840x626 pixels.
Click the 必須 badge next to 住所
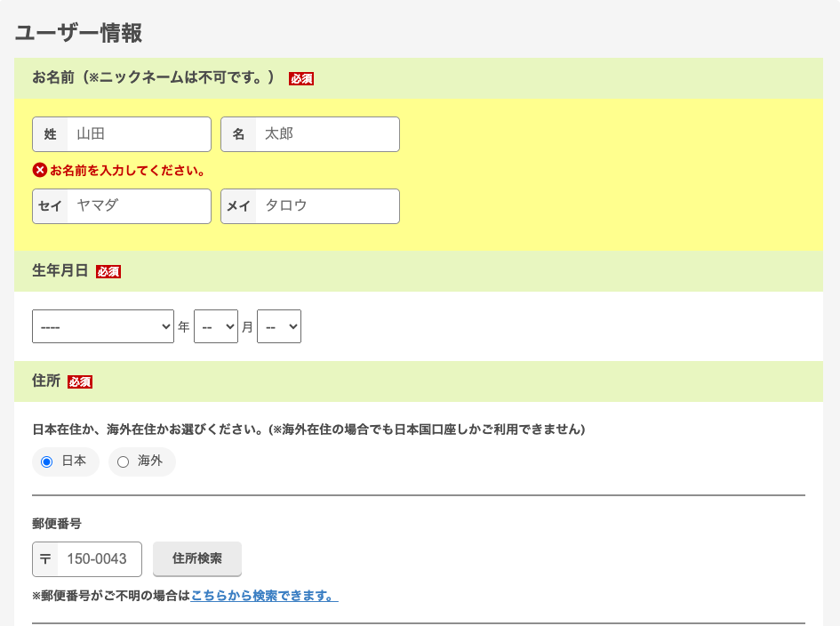(80, 381)
